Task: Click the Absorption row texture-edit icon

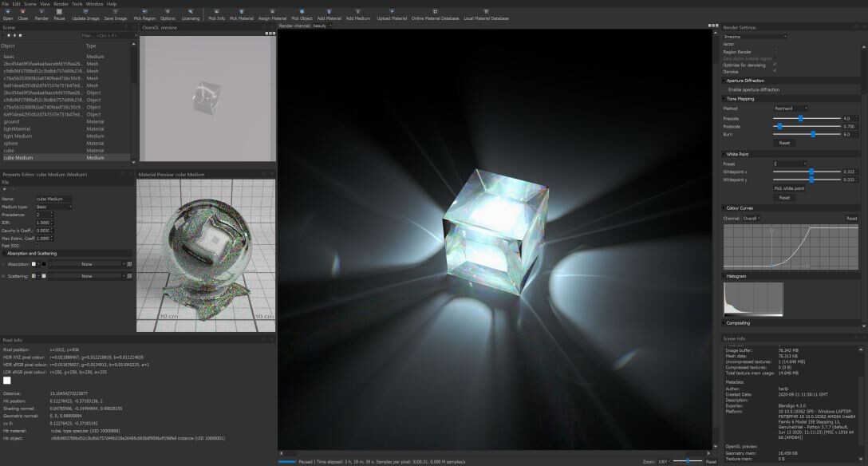Action: (x=129, y=264)
